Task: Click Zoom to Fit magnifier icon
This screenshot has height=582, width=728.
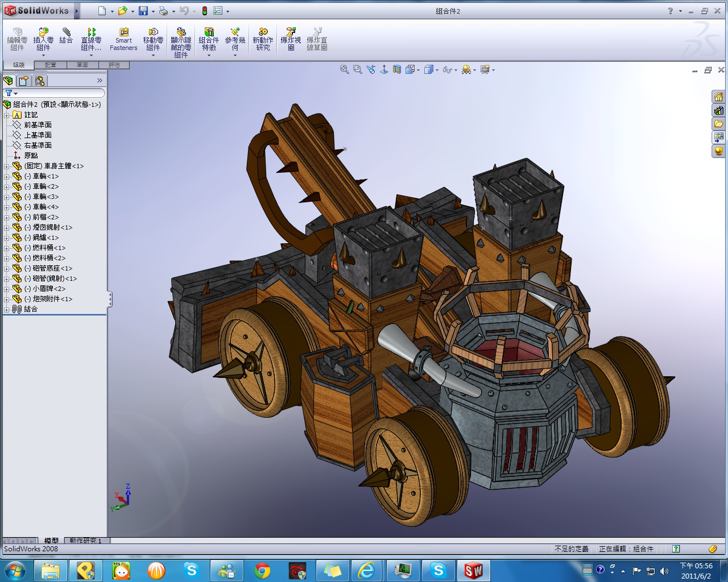Action: [344, 69]
